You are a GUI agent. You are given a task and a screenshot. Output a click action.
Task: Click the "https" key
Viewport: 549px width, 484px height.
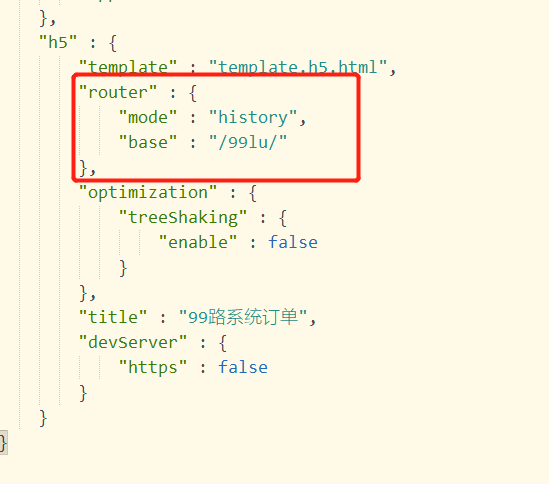click(153, 367)
